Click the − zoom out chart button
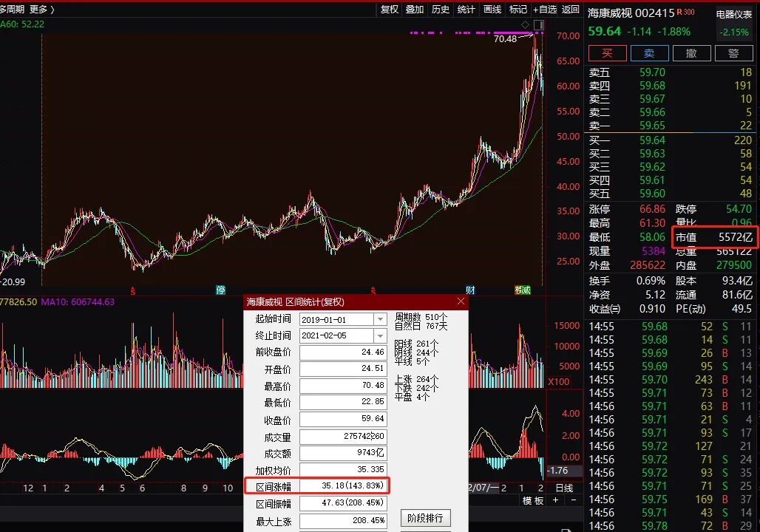This screenshot has height=532, width=760. point(574,500)
